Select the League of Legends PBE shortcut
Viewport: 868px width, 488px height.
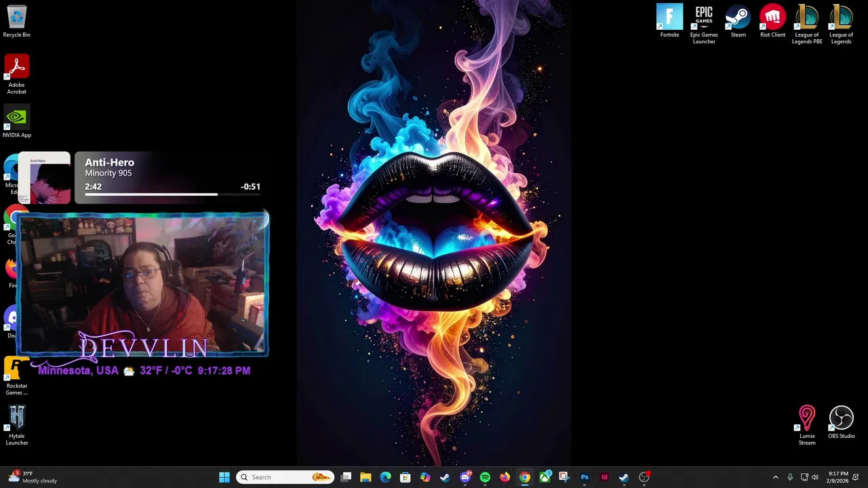coord(807,25)
